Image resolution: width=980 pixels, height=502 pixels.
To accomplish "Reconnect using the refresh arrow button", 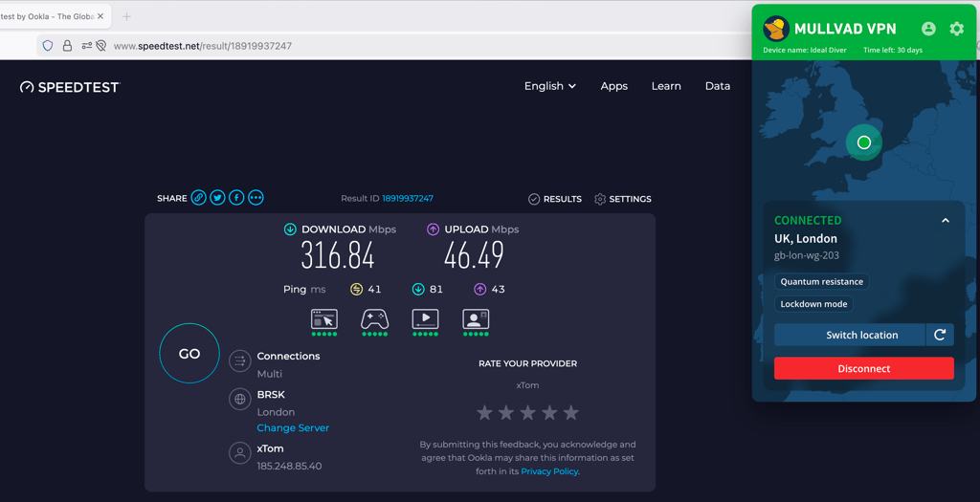I will coord(940,335).
